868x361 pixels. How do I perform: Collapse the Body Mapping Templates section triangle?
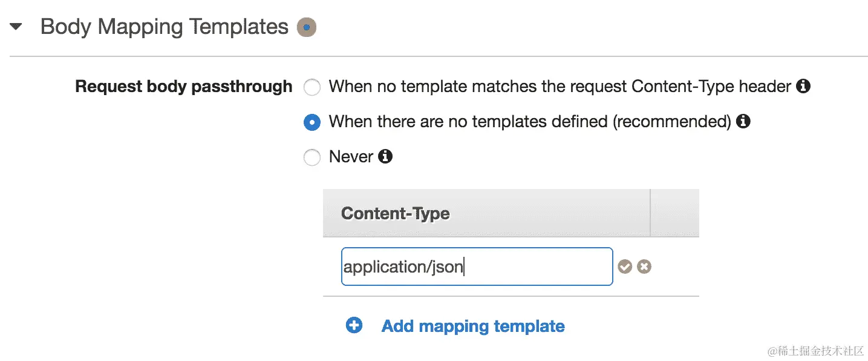click(x=16, y=27)
